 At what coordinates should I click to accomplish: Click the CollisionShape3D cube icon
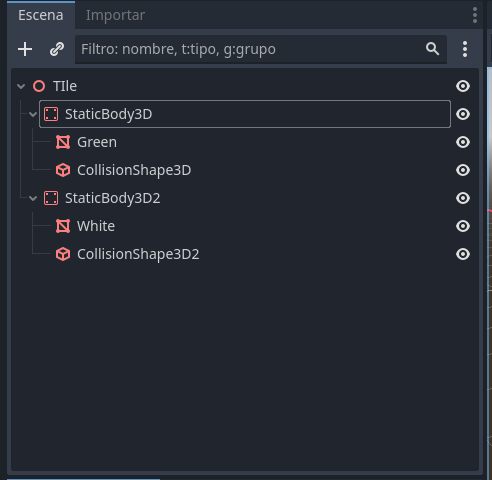tap(63, 170)
